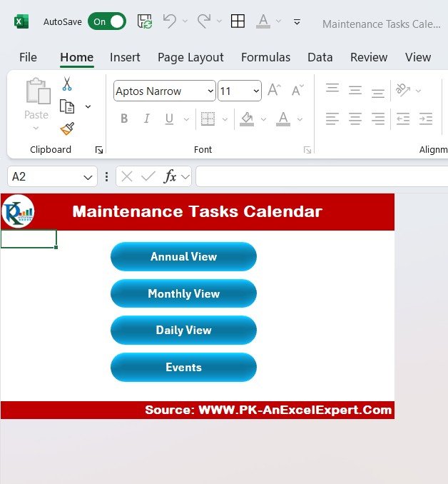Click the font color icon in quick access toolbar

263,21
